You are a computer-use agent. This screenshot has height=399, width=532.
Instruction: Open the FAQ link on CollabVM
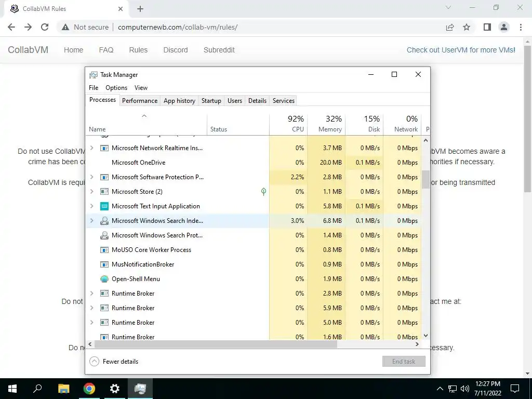click(x=106, y=50)
